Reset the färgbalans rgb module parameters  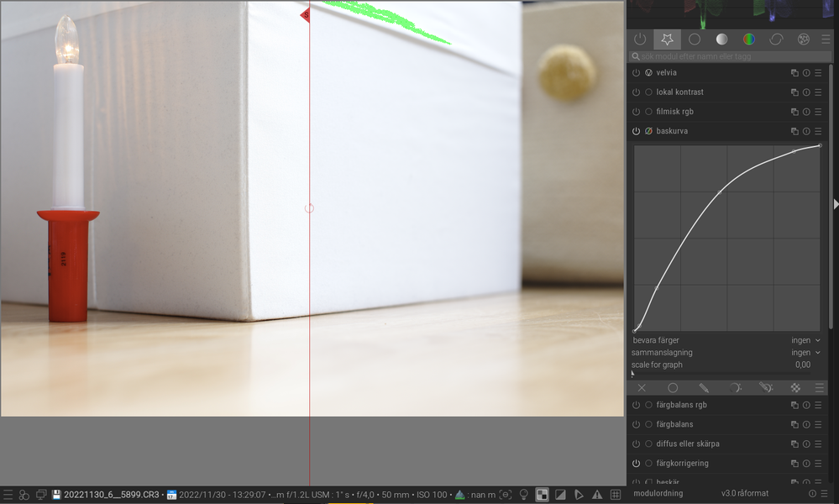coord(806,405)
